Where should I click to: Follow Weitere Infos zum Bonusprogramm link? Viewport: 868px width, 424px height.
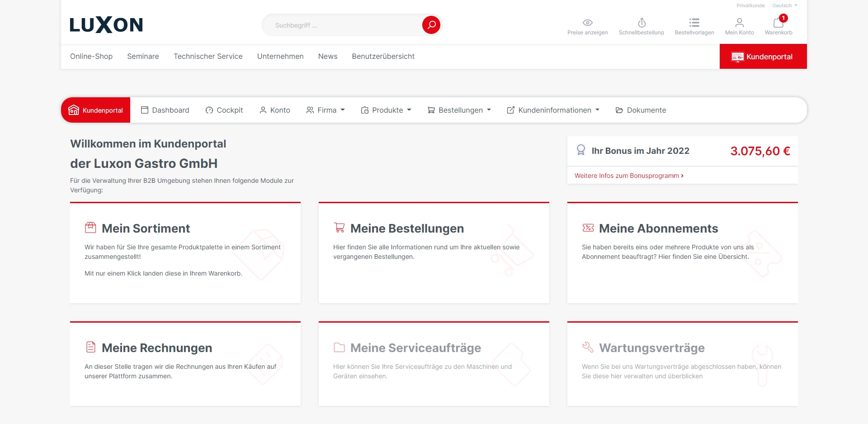coord(628,176)
